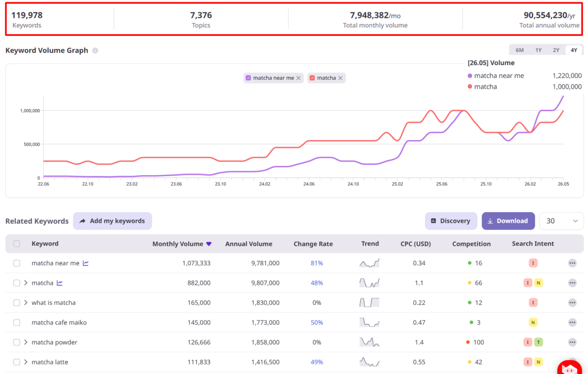588x374 pixels.
Task: Open graph icon next to 'matcha near me' row
Action: point(86,263)
